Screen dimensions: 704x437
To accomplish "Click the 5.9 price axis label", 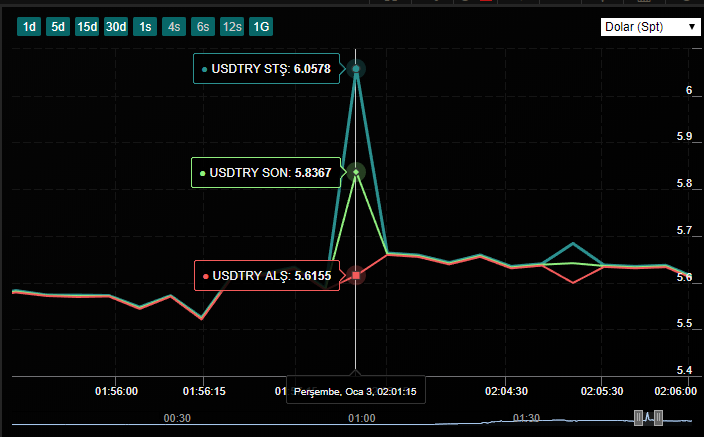I will click(684, 137).
